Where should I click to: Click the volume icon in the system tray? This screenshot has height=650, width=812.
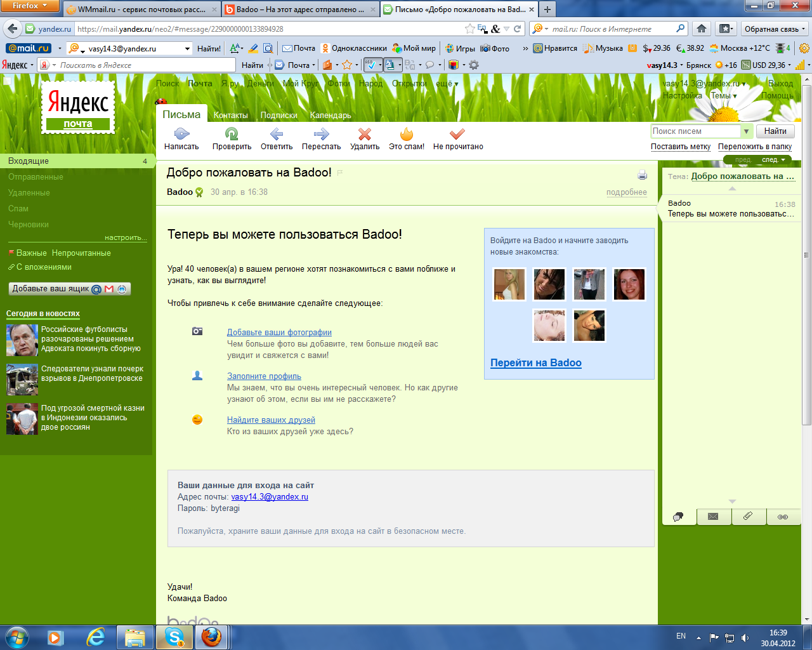[x=745, y=637]
